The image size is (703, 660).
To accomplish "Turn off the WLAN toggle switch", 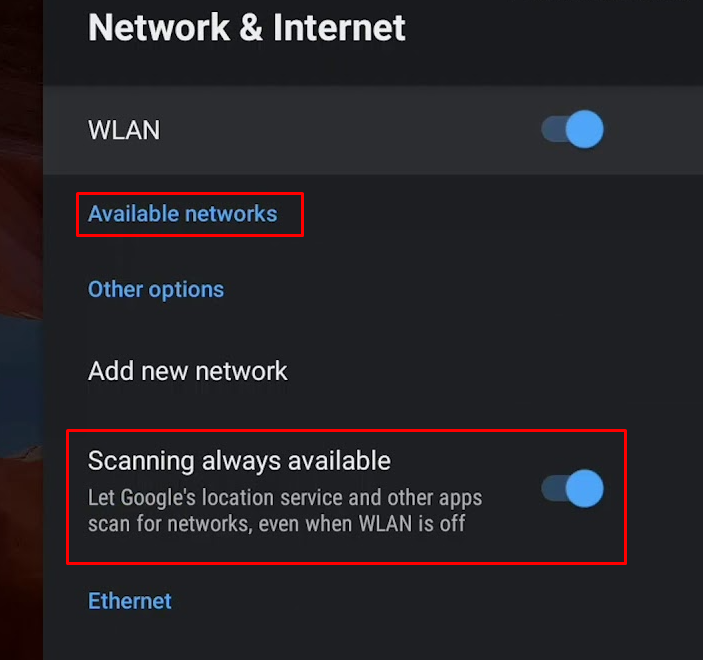I will tap(572, 129).
